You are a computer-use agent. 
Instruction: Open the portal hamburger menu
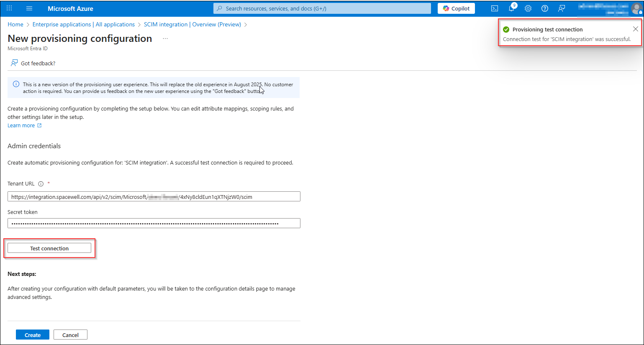tap(29, 8)
